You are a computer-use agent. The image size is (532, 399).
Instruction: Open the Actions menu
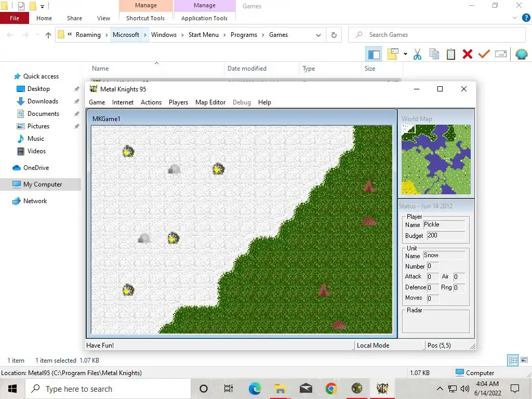(x=151, y=102)
